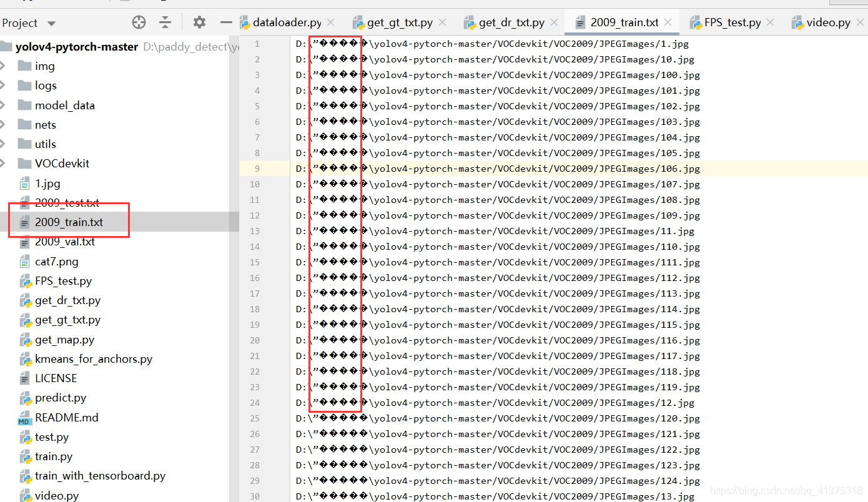Click the predict.py Python file icon
The width and height of the screenshot is (868, 502).
coord(25,398)
